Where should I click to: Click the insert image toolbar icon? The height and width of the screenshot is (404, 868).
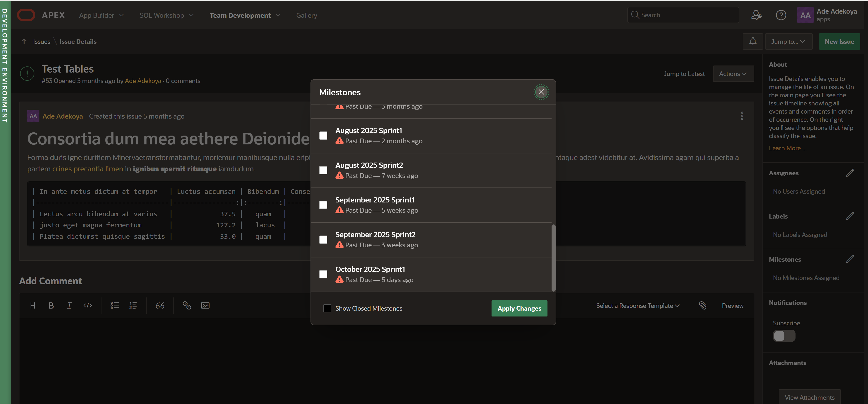click(205, 306)
